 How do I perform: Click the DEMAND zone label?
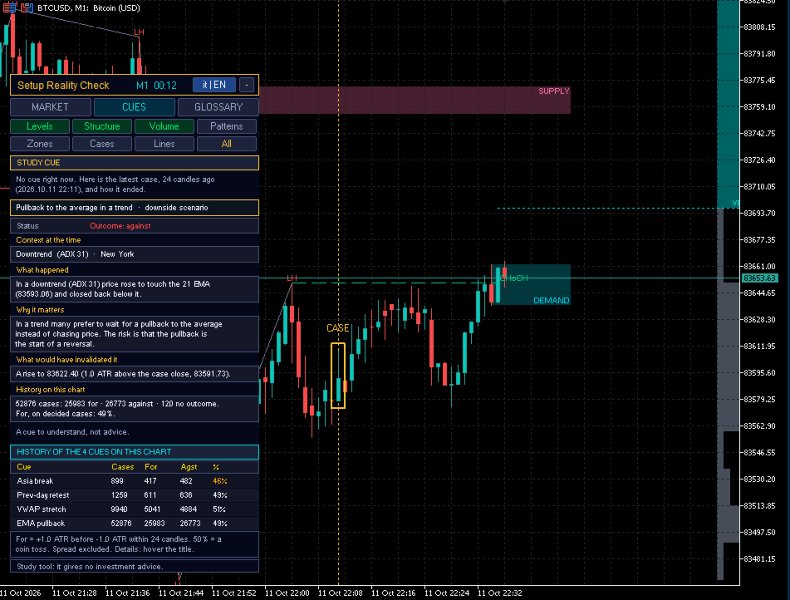(551, 300)
